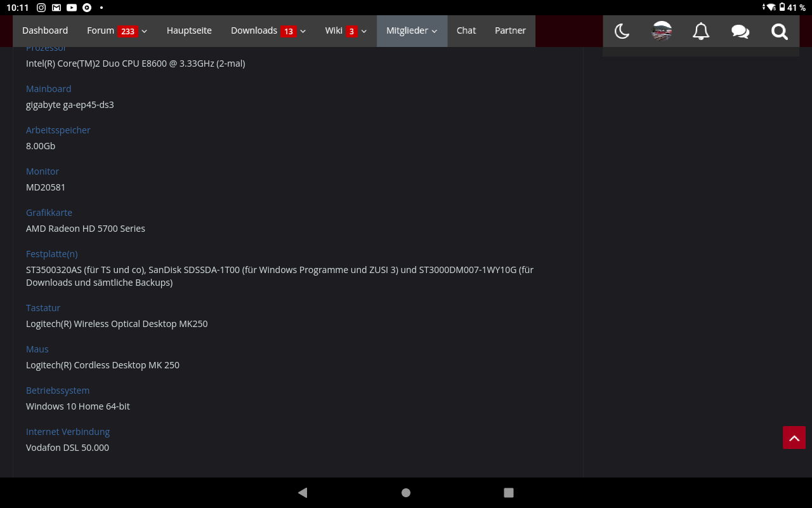Screen dimensions: 812x508
Task: Open the Downloads menu item
Action: 254,30
